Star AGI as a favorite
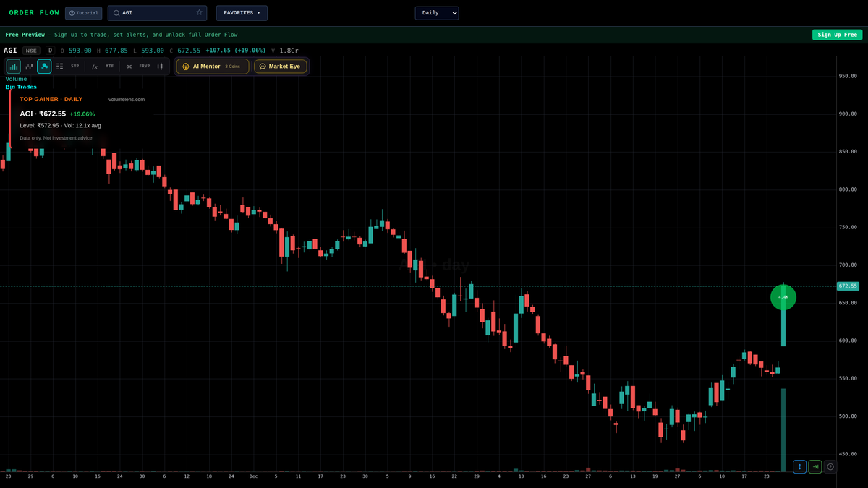This screenshot has width=868, height=488. coord(200,12)
